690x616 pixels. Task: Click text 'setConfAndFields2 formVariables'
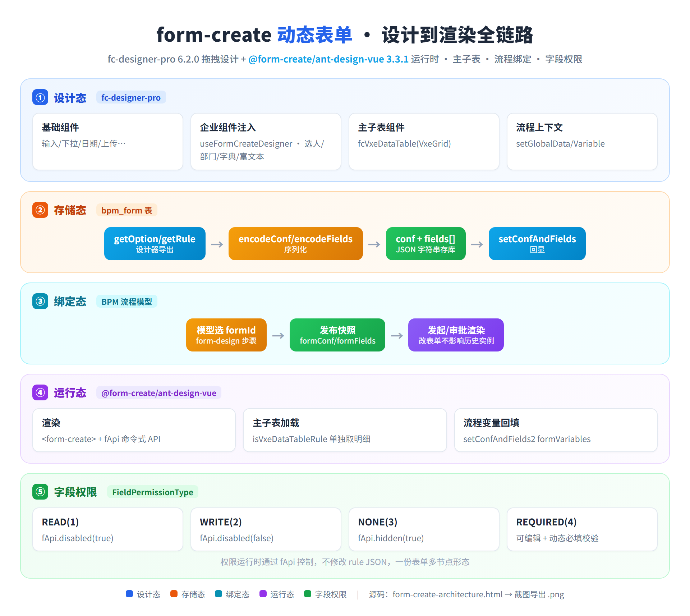click(527, 439)
